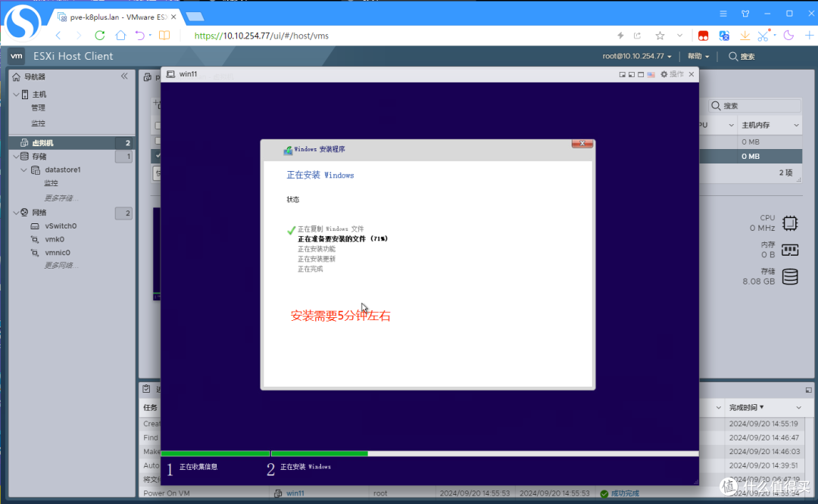Click the second console resize icon
818x504 pixels.
[631, 74]
